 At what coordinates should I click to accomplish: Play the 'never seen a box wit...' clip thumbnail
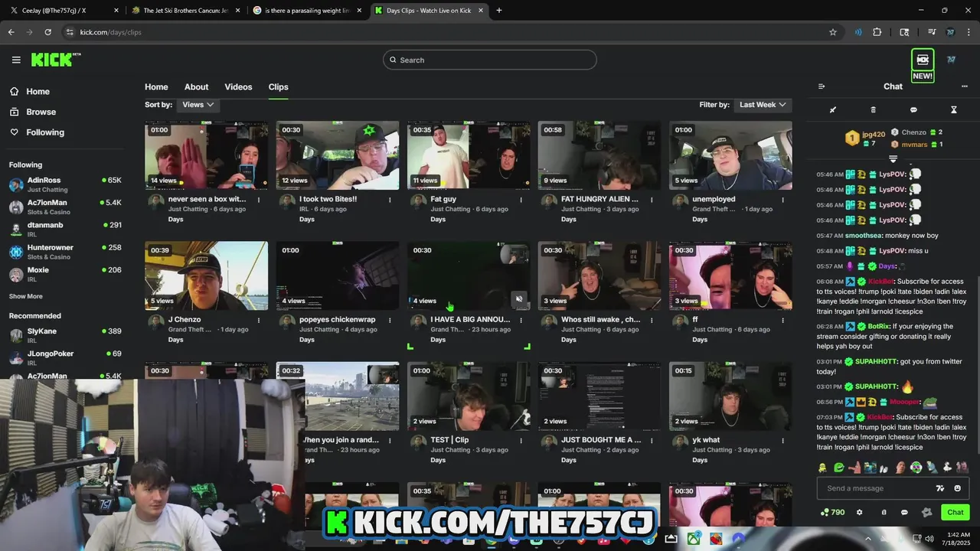[206, 155]
